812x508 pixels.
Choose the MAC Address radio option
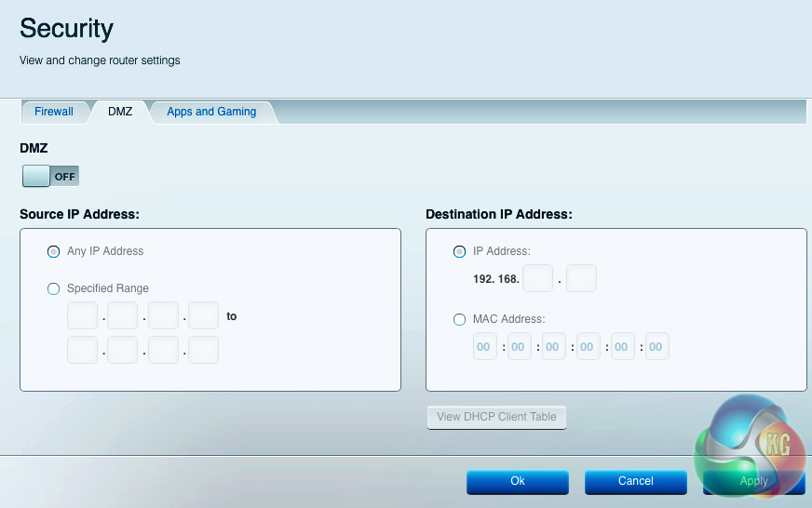[x=459, y=320]
